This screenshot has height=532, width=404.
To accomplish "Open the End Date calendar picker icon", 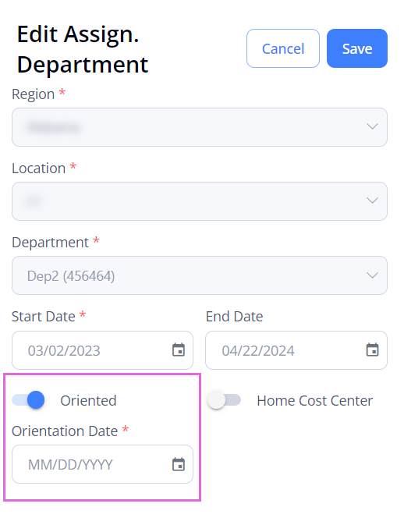I will click(372, 349).
